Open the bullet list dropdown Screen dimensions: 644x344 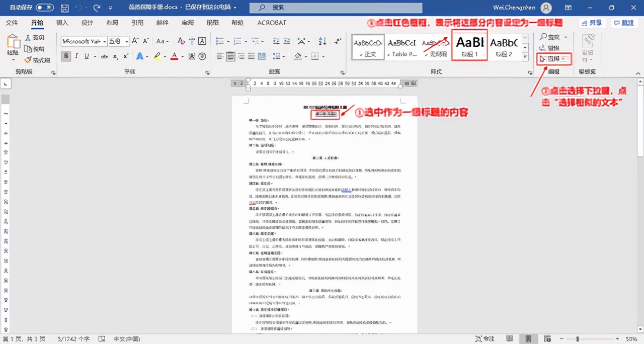click(x=227, y=40)
